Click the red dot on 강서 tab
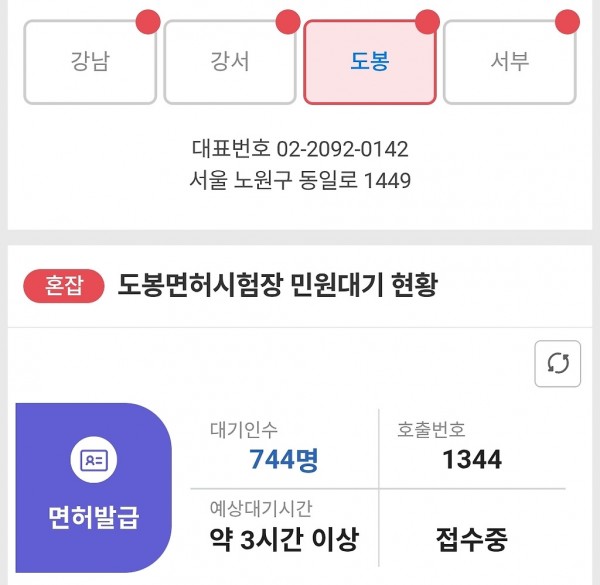The image size is (600, 585). 288,21
